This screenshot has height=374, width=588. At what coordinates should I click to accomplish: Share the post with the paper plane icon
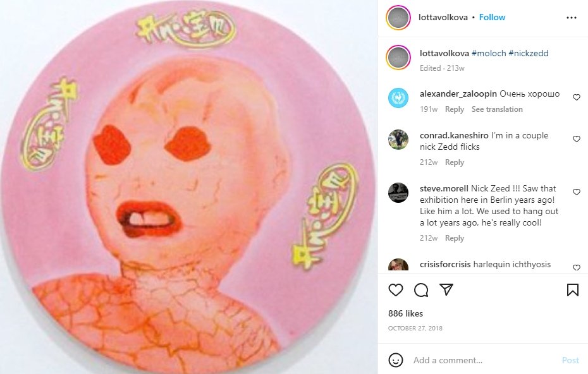[446, 290]
